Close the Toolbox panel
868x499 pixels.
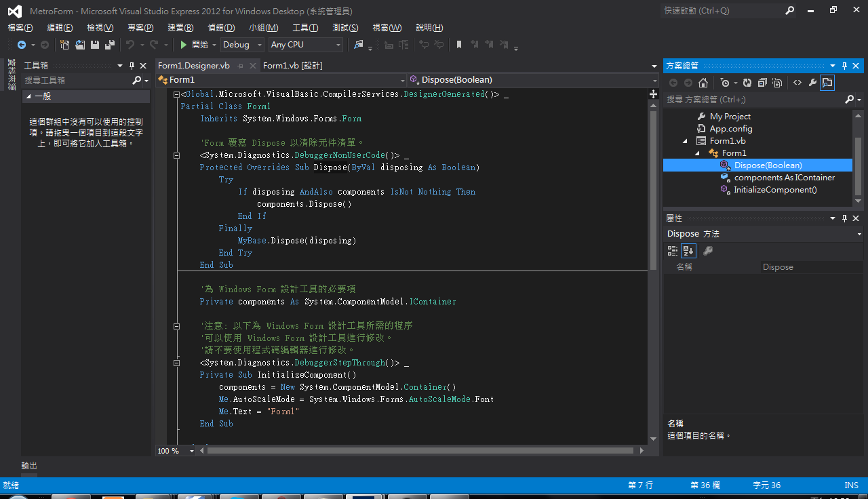coord(143,66)
